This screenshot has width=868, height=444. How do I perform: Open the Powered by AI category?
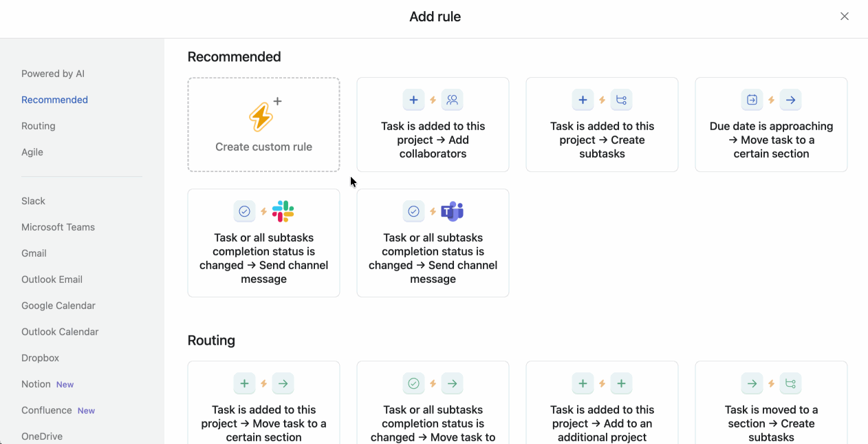point(53,74)
